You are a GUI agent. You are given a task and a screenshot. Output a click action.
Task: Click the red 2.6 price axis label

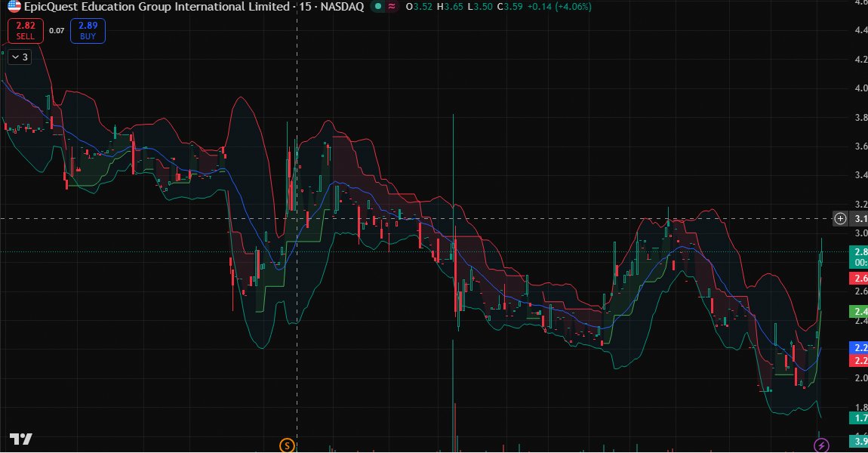[x=859, y=278]
